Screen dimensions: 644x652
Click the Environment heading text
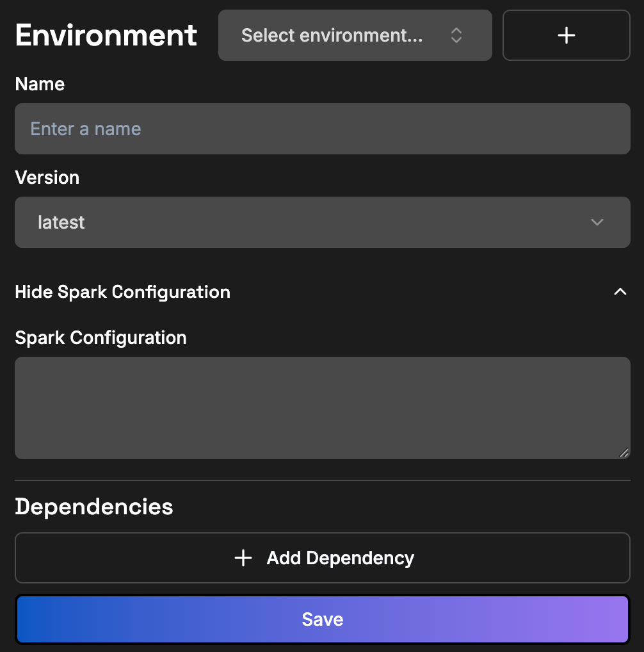click(106, 35)
